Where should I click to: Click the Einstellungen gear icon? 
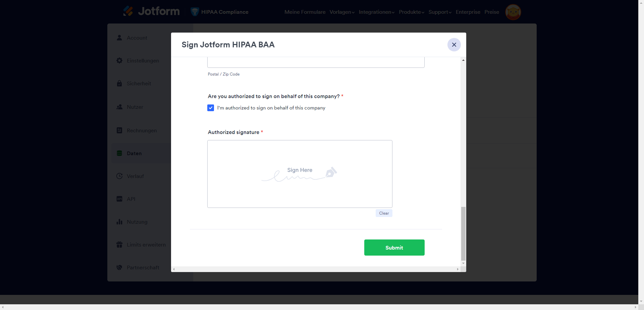coord(119,60)
